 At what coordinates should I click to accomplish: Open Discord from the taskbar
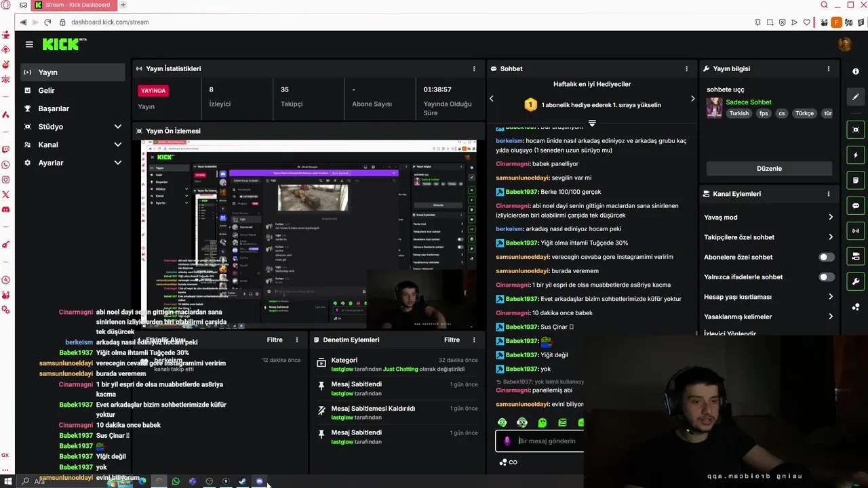tap(259, 481)
